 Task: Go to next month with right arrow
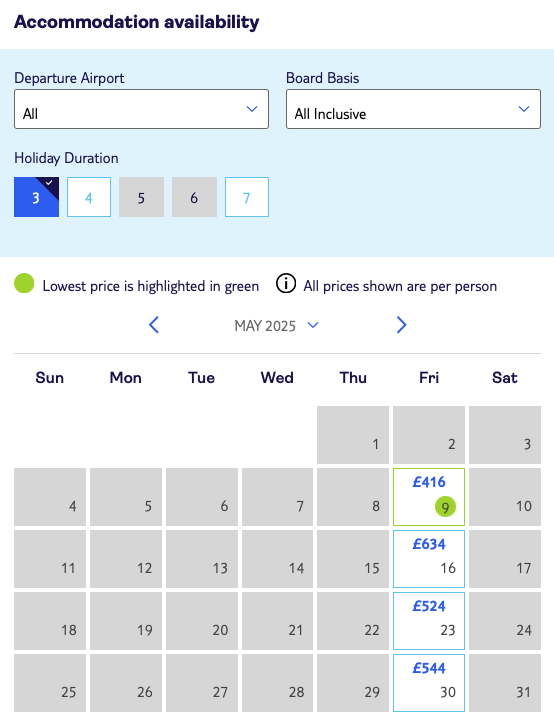coord(401,325)
